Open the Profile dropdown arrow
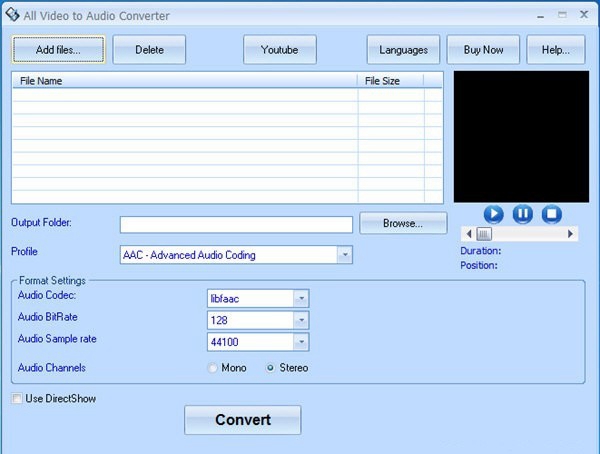This screenshot has height=454, width=600. click(344, 255)
